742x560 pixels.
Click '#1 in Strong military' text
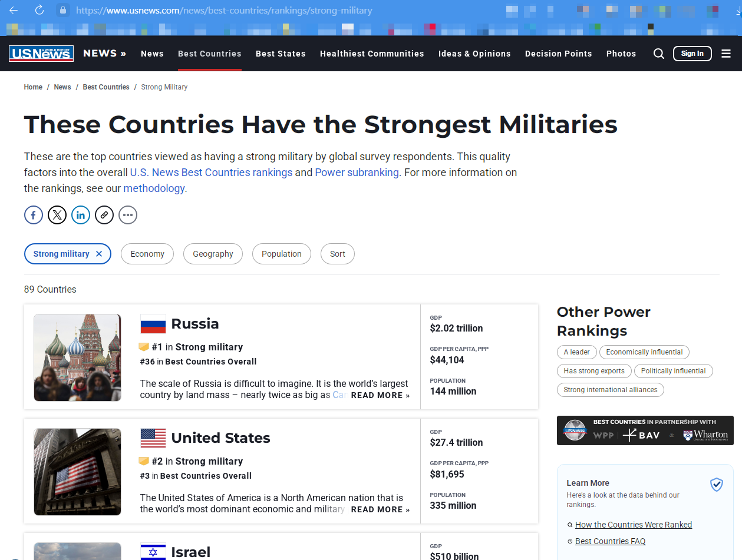[197, 347]
